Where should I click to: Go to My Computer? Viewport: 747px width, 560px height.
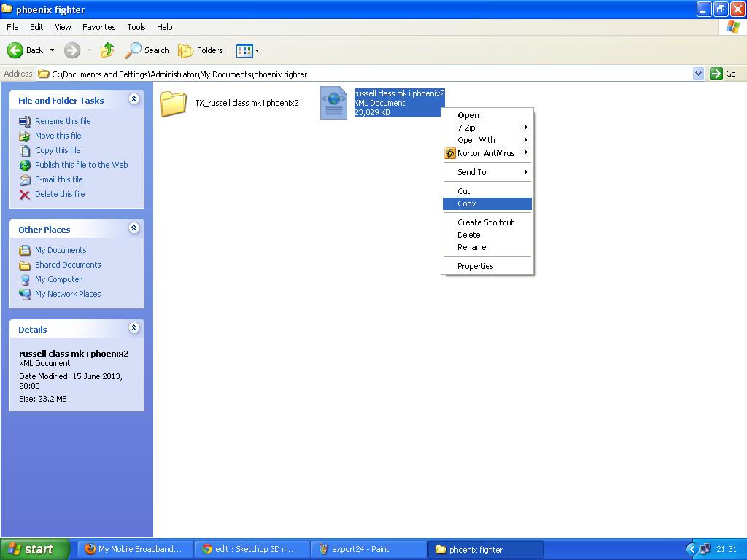pyautogui.click(x=58, y=279)
